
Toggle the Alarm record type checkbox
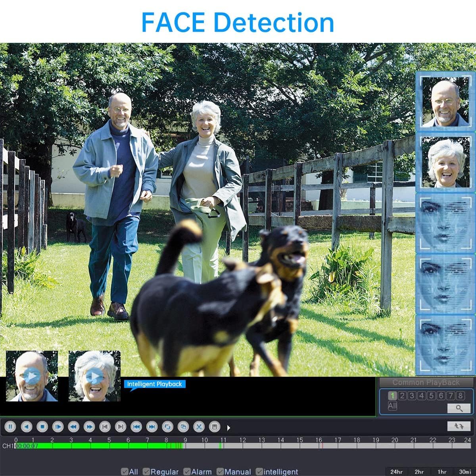pyautogui.click(x=187, y=472)
